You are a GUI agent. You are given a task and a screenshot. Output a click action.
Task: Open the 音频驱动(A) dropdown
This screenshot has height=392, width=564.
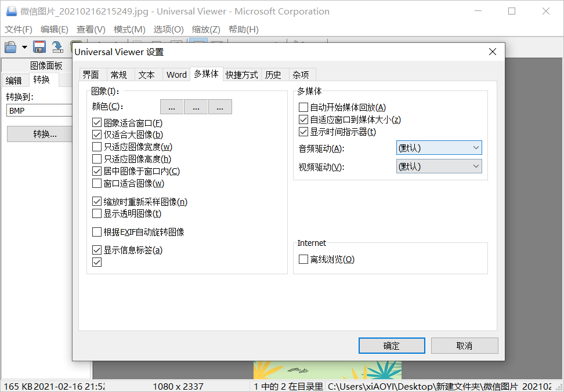(439, 148)
